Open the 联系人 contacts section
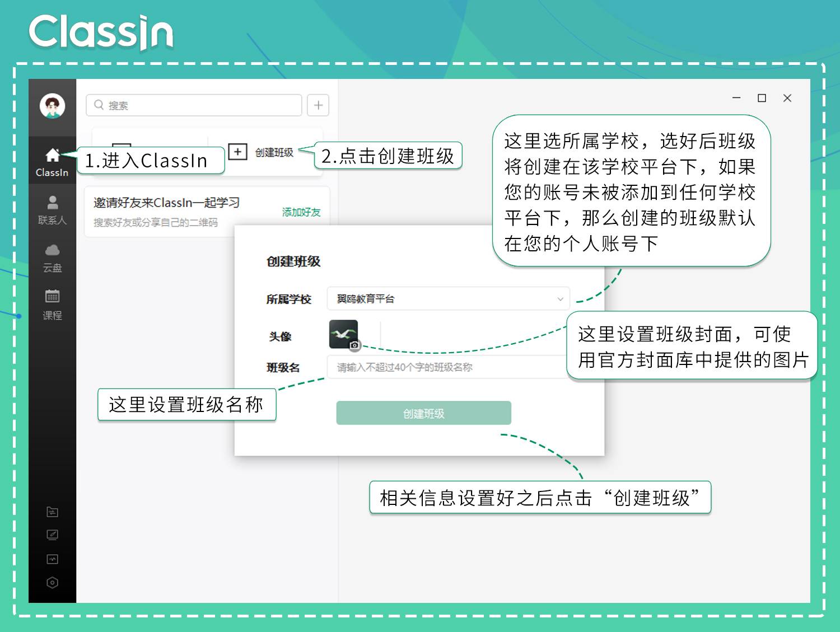Image resolution: width=840 pixels, height=632 pixels. click(x=52, y=210)
